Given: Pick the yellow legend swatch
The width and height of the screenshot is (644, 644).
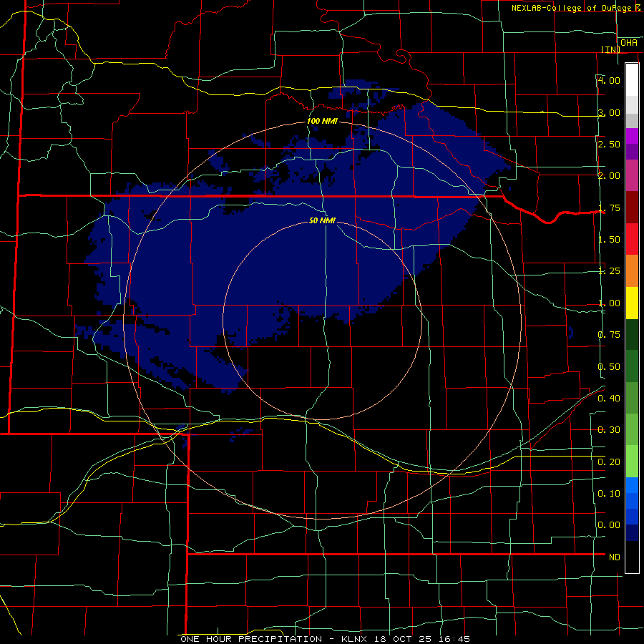Looking at the screenshot, I should click(632, 303).
